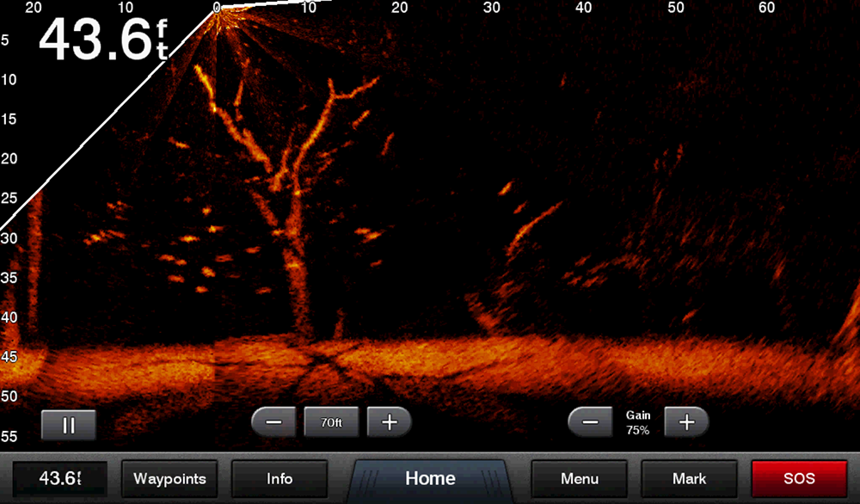The height and width of the screenshot is (504, 860).
Task: Tap the 70ft range value button
Action: coord(331,422)
